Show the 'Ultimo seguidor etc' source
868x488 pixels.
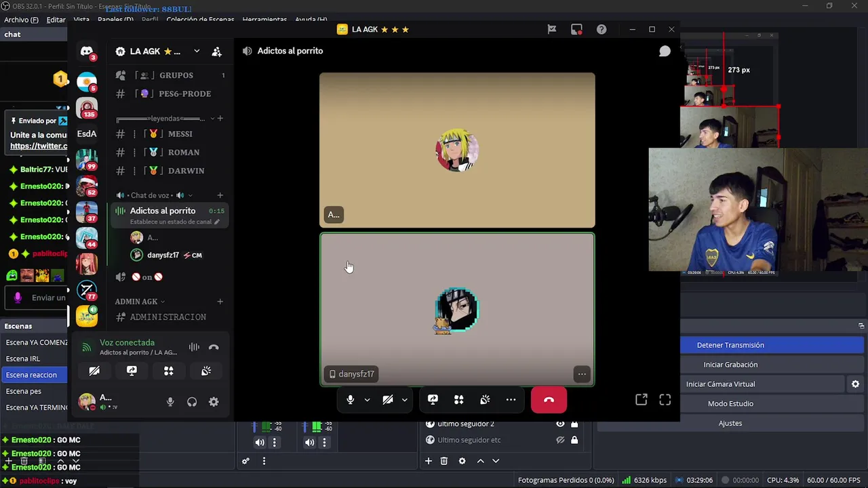pos(560,440)
